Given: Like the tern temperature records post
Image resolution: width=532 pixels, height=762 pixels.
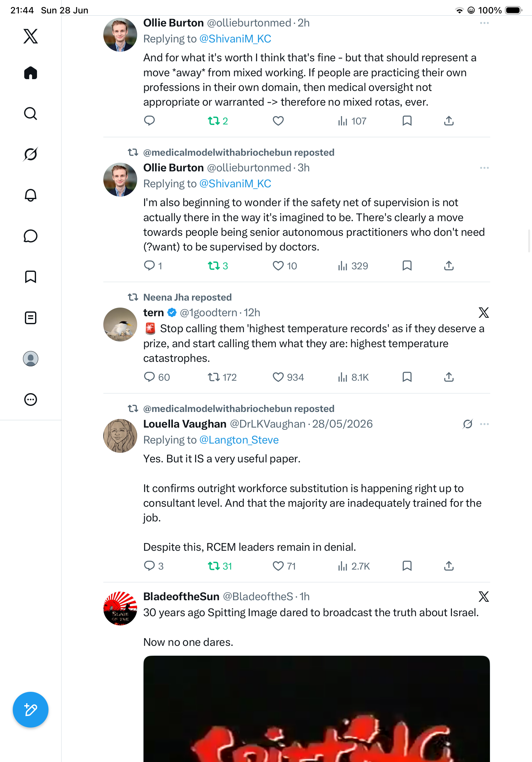Looking at the screenshot, I should pyautogui.click(x=278, y=377).
